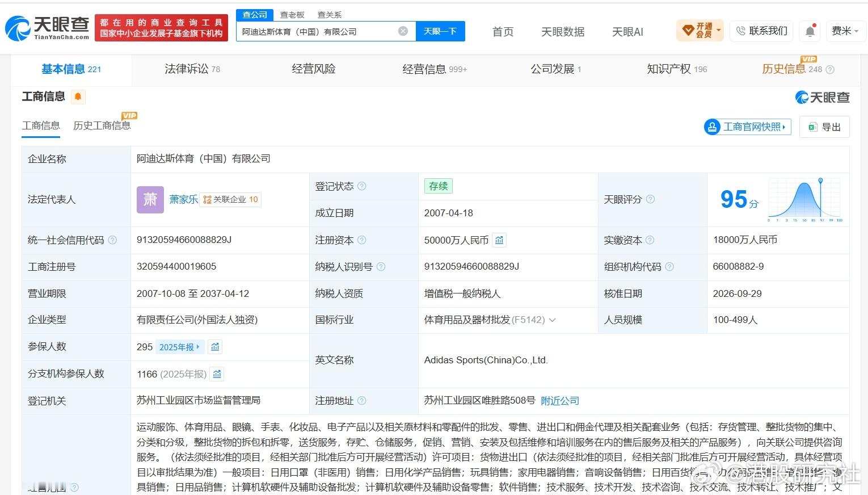Switch to the 查老板 search tab
868x495 pixels.
(x=292, y=15)
